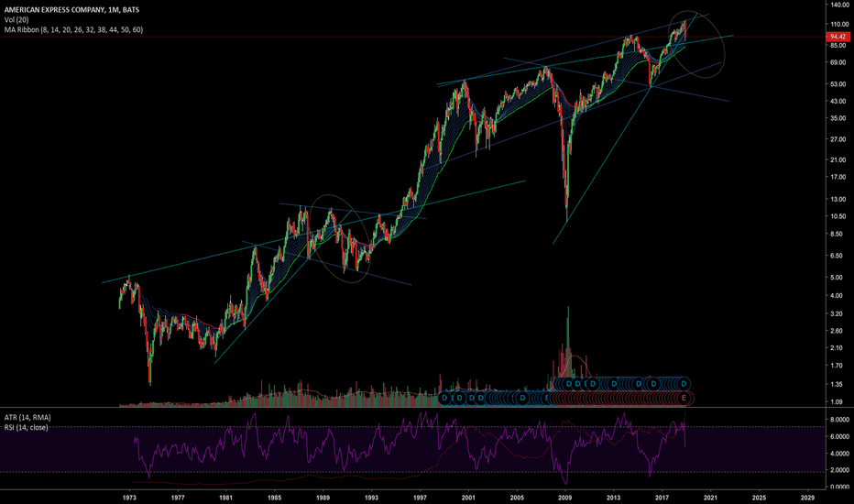The height and width of the screenshot is (504, 854).
Task: Select the RSI (14, close) indicator label
Action: pyautogui.click(x=26, y=427)
